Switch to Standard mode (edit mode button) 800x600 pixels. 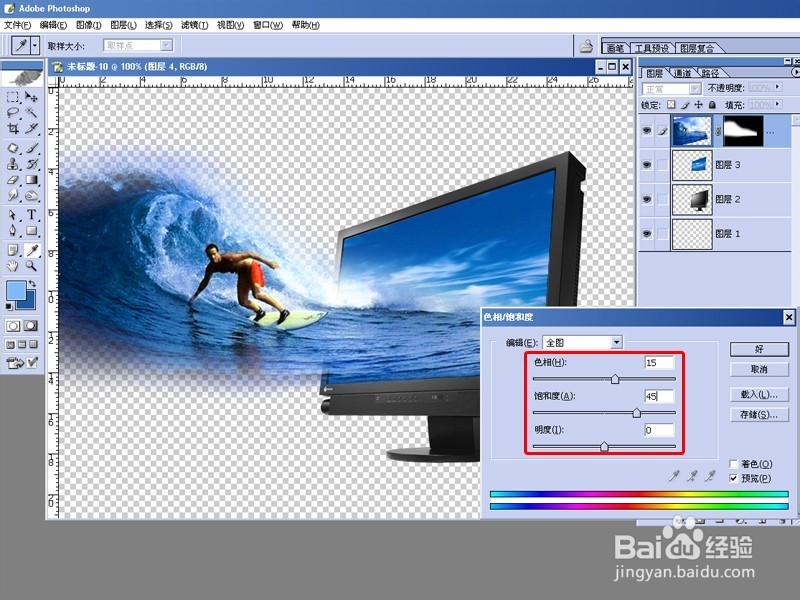(13, 326)
